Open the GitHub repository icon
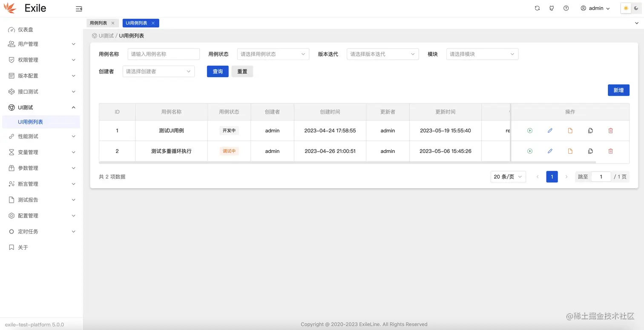The width and height of the screenshot is (644, 330). (x=551, y=8)
